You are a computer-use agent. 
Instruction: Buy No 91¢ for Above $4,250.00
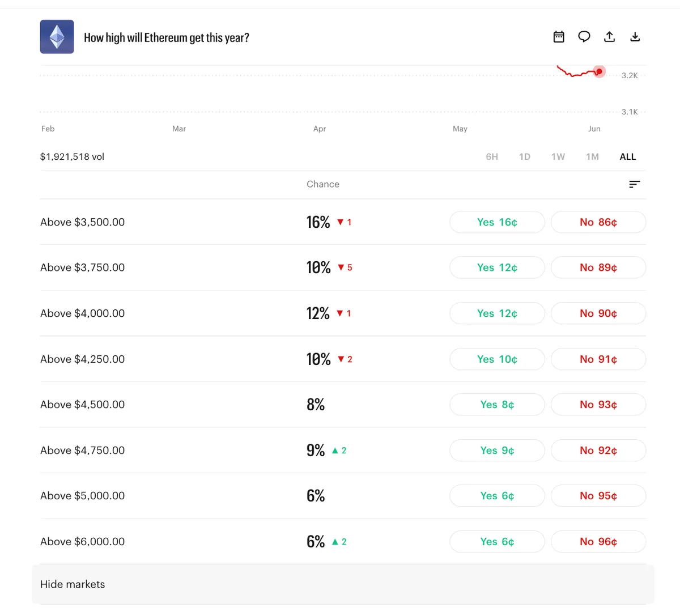[x=598, y=359]
